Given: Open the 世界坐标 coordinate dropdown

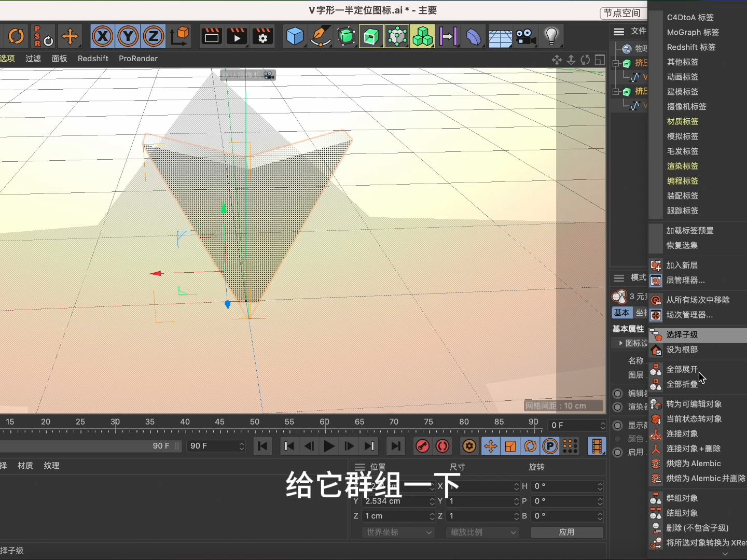Looking at the screenshot, I should (x=398, y=532).
